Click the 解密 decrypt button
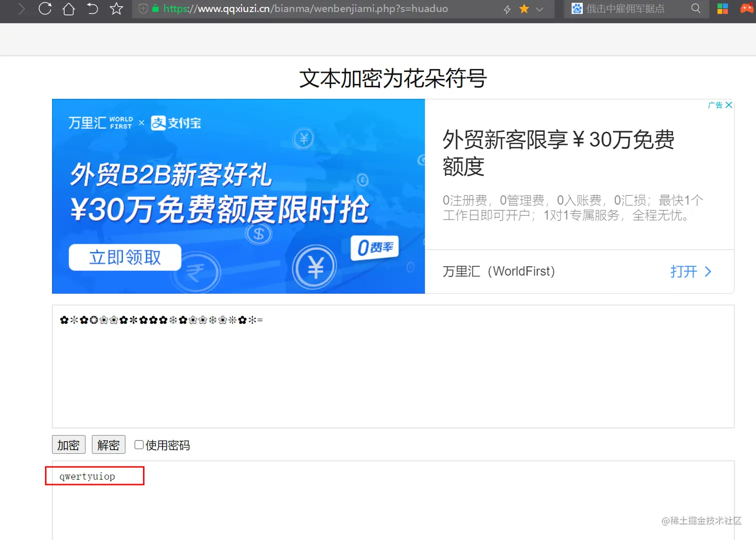The image size is (756, 540). (x=108, y=445)
